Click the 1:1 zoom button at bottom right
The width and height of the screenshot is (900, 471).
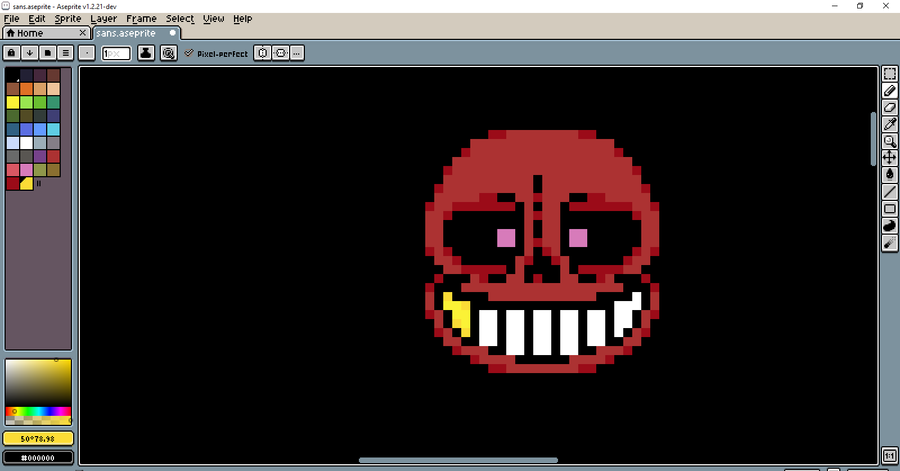[x=889, y=456]
